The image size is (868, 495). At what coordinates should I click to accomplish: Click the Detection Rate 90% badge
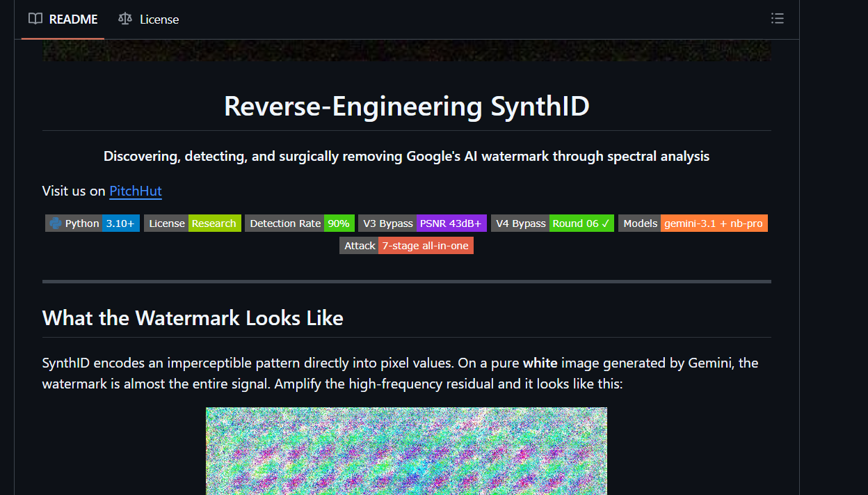300,223
